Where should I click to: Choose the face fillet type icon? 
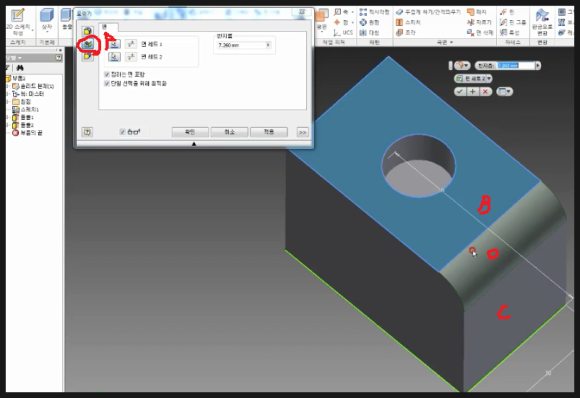click(88, 44)
